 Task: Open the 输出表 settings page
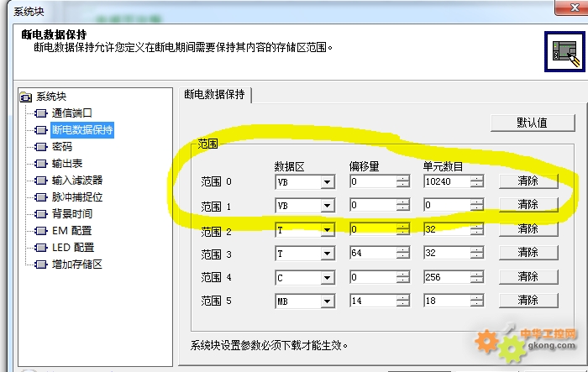pos(66,164)
